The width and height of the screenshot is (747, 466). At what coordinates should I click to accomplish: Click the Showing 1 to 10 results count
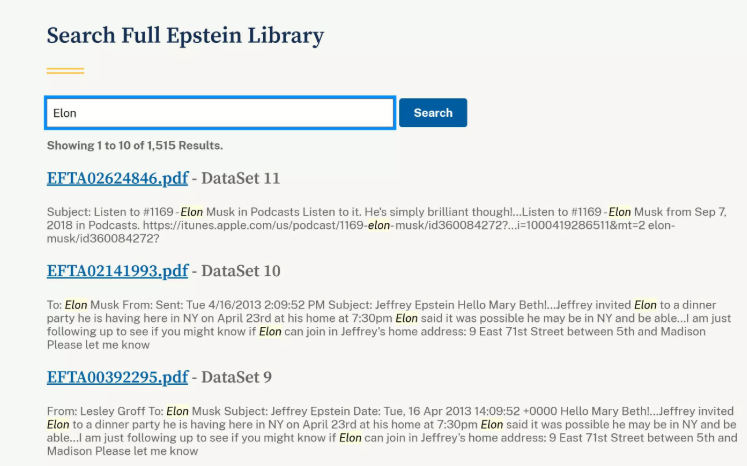134,146
